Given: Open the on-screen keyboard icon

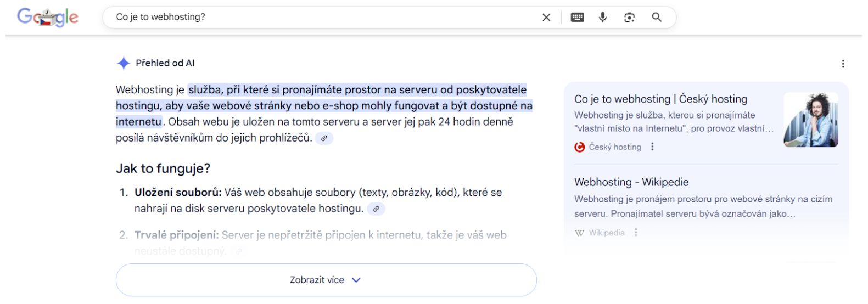Looking at the screenshot, I should [578, 18].
